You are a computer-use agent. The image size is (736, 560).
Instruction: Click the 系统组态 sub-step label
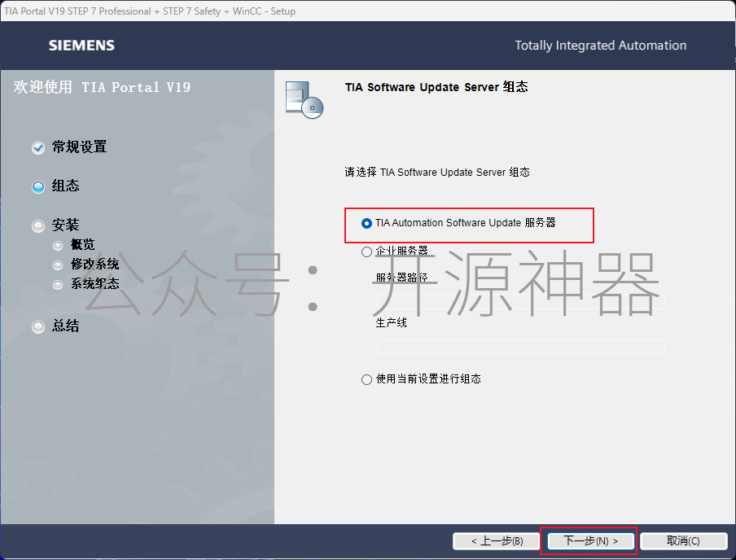click(94, 283)
